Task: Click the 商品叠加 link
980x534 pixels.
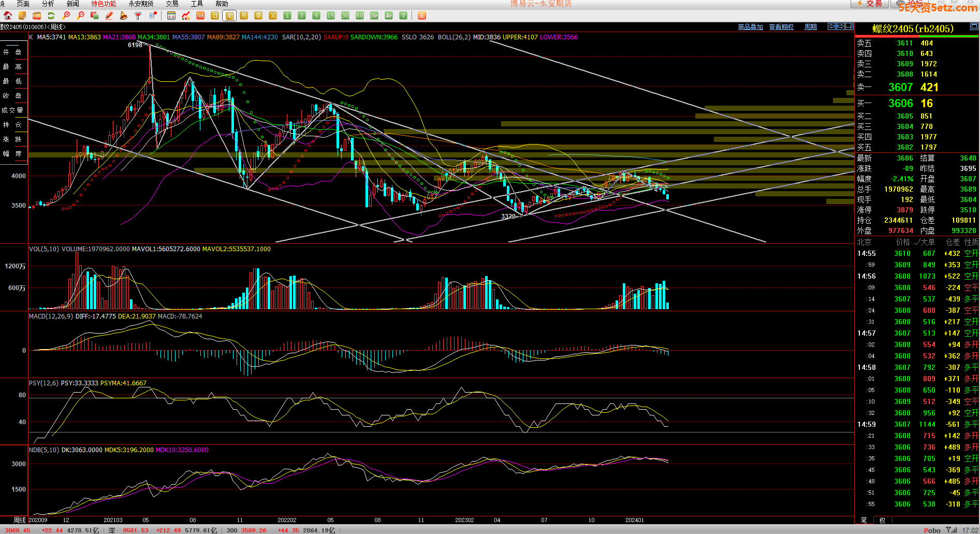Action: coord(750,27)
